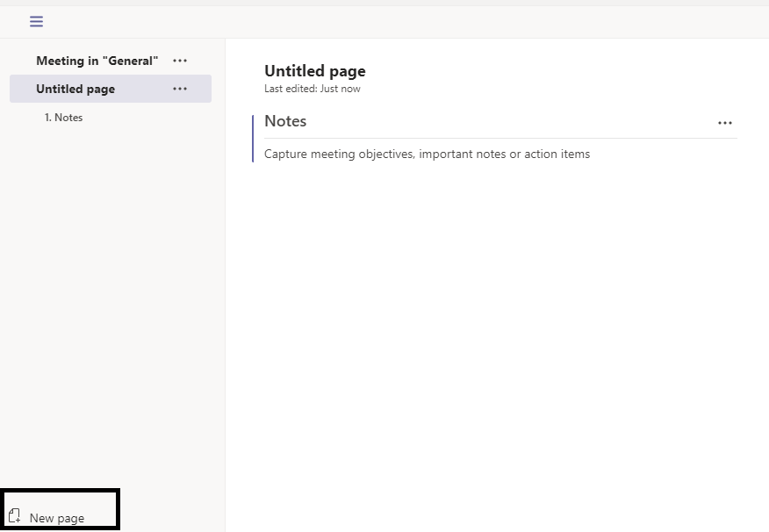Edit the Notes section heading
Viewport: 769px width, 532px height.
[x=285, y=121]
